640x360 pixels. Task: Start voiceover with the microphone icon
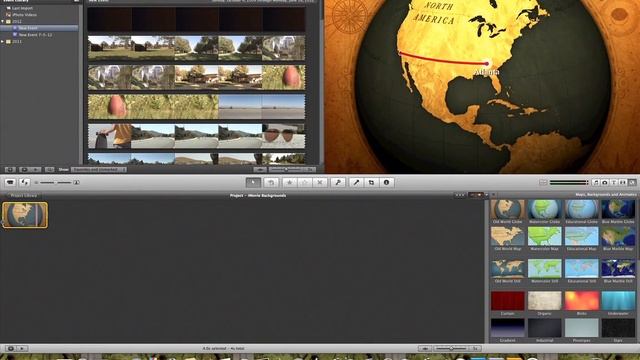[356, 182]
